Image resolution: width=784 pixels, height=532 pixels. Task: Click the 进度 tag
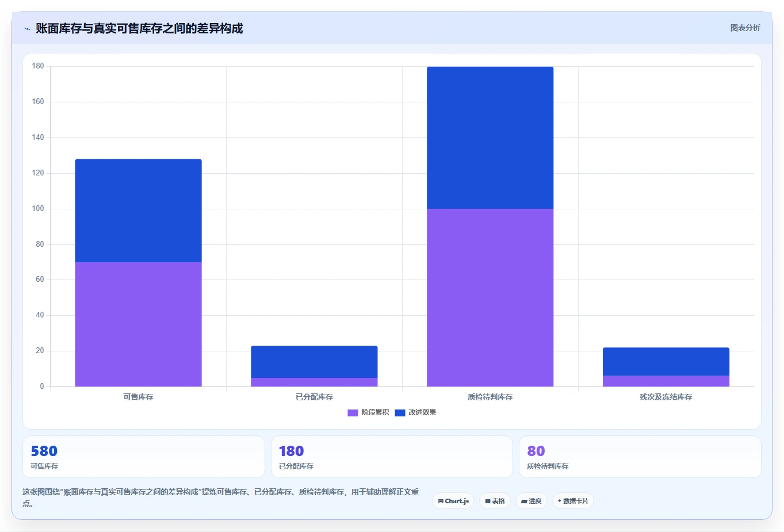click(531, 501)
